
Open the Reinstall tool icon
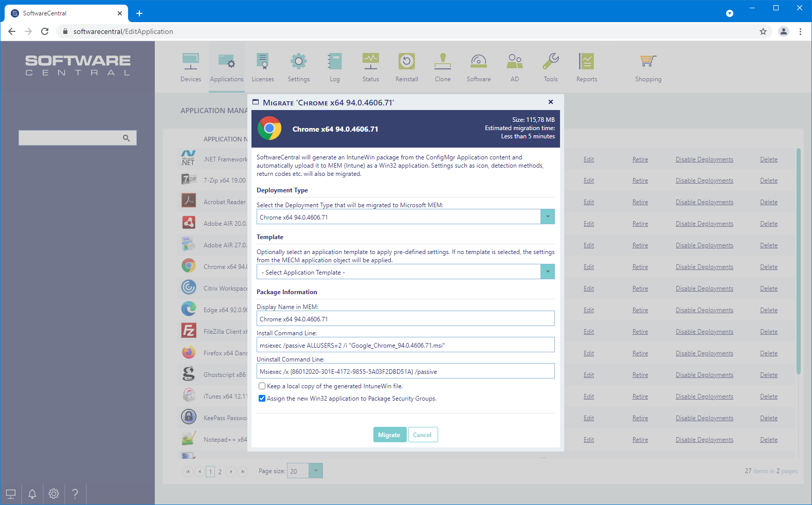[x=406, y=62]
